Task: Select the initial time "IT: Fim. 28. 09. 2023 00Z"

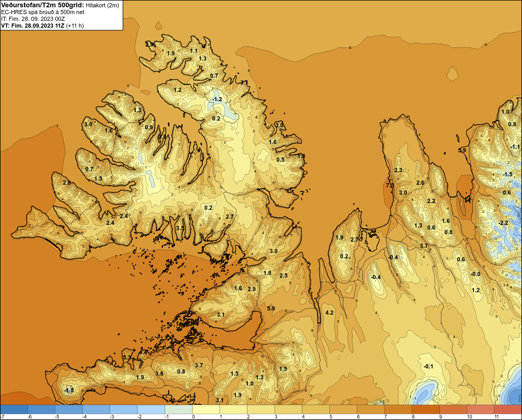Action: click(33, 19)
